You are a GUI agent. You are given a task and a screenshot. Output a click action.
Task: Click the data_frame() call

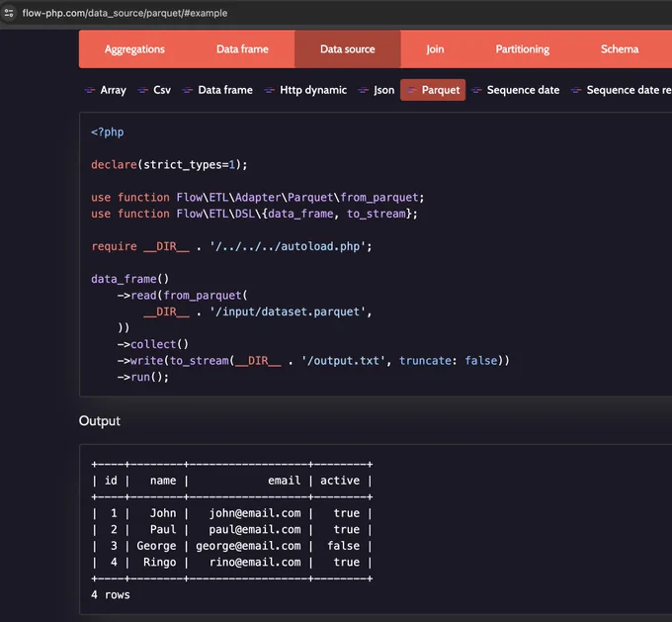pos(130,279)
